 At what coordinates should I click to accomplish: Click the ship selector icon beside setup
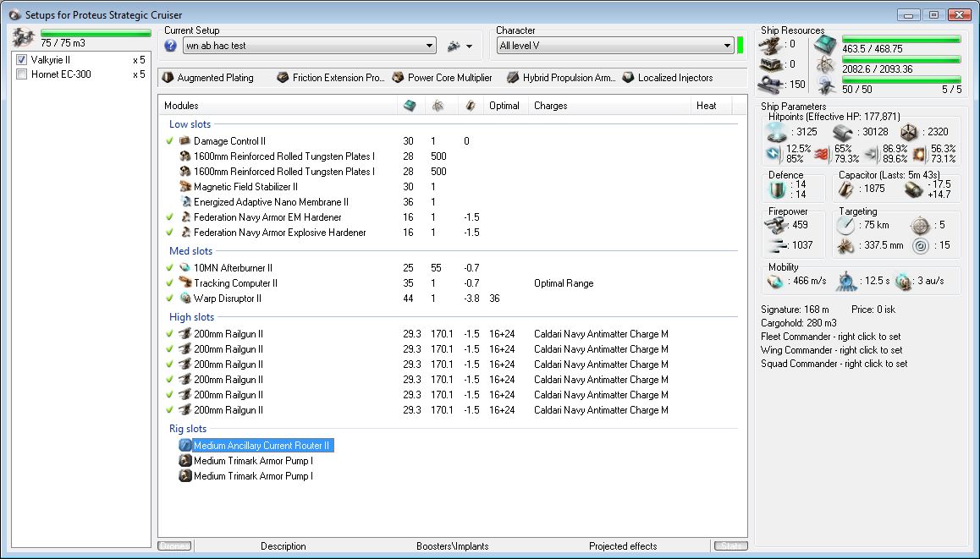454,46
